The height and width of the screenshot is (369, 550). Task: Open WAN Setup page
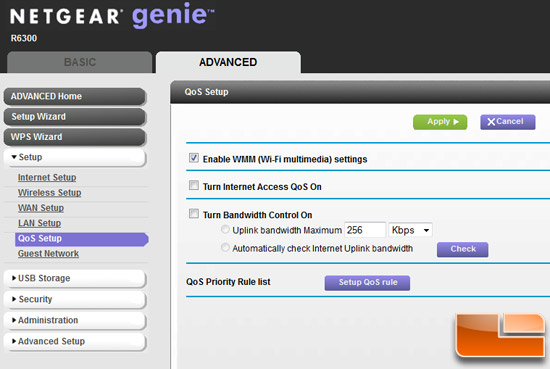[41, 208]
